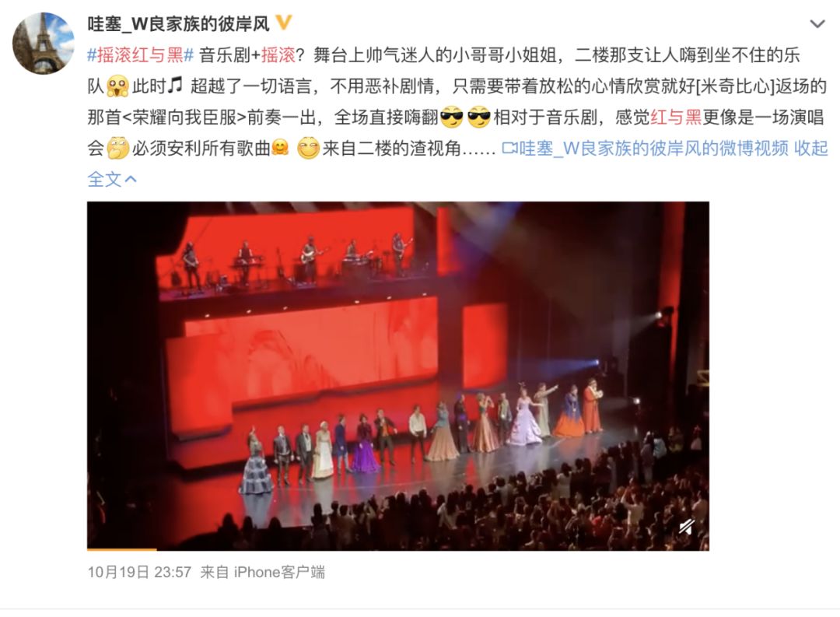Viewport: 840px width, 617px height.
Task: Play the red stage curtain-call video
Action: 398,376
